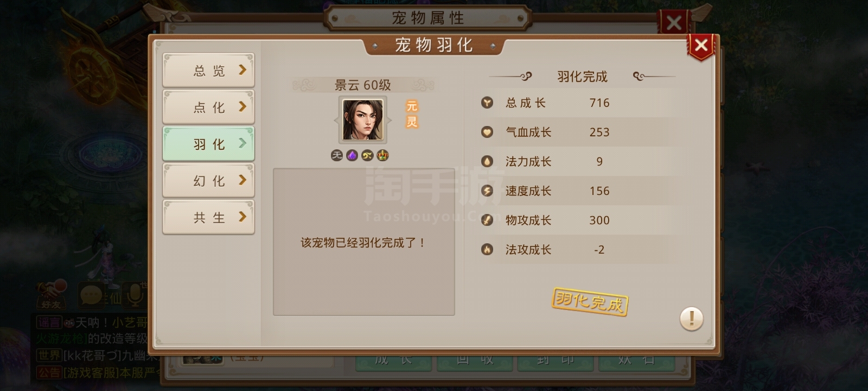Click the 景云 pet portrait

click(x=362, y=120)
